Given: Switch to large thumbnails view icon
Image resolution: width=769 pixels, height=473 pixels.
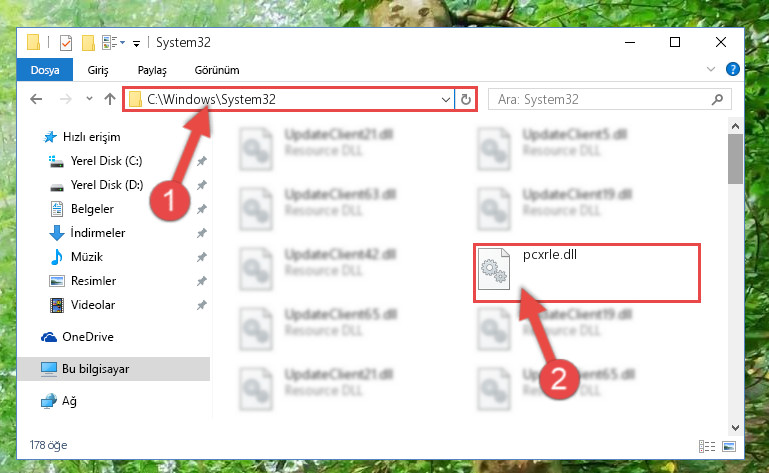Looking at the screenshot, I should 729,446.
